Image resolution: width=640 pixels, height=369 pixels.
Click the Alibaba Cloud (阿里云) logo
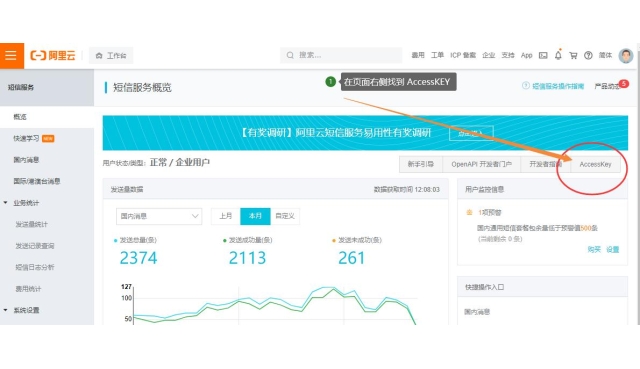pyautogui.click(x=53, y=56)
